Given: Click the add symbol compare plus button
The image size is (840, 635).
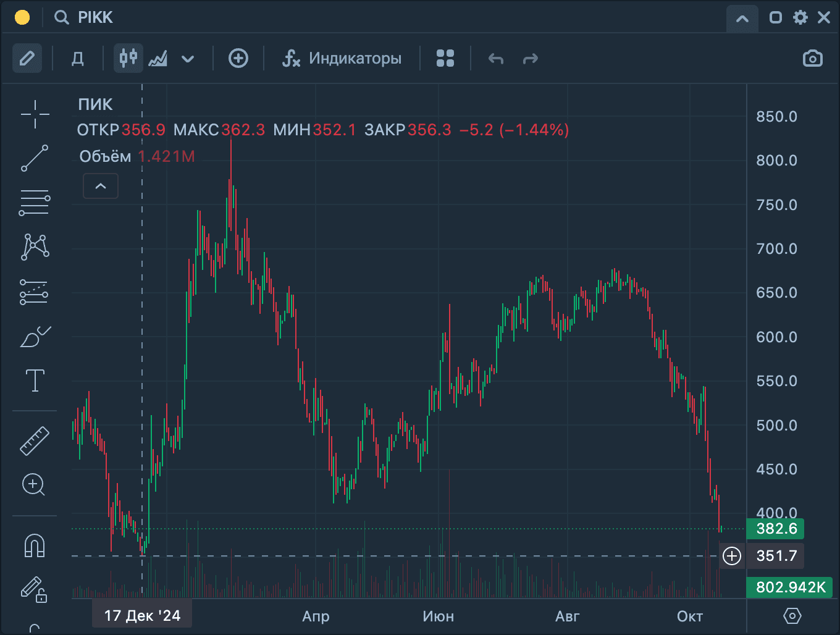Looking at the screenshot, I should pos(238,59).
